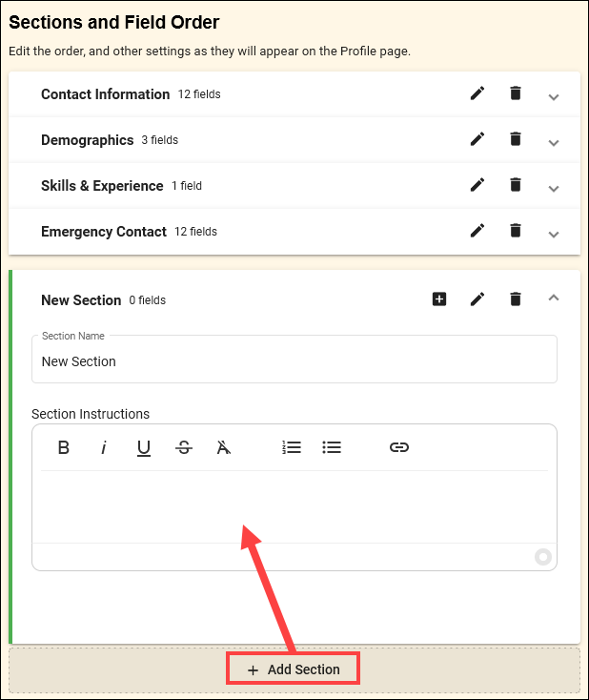Expand the Emergency Contact section
The width and height of the screenshot is (589, 700).
pos(554,234)
